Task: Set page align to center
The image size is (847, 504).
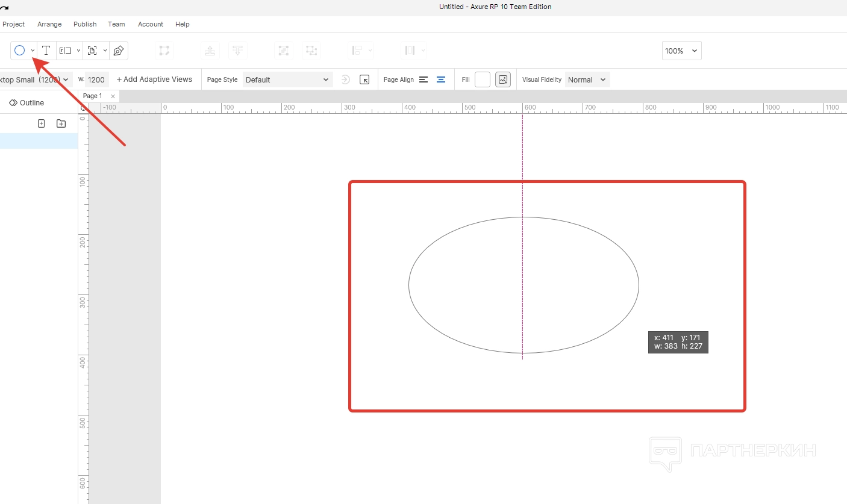Action: 441,79
